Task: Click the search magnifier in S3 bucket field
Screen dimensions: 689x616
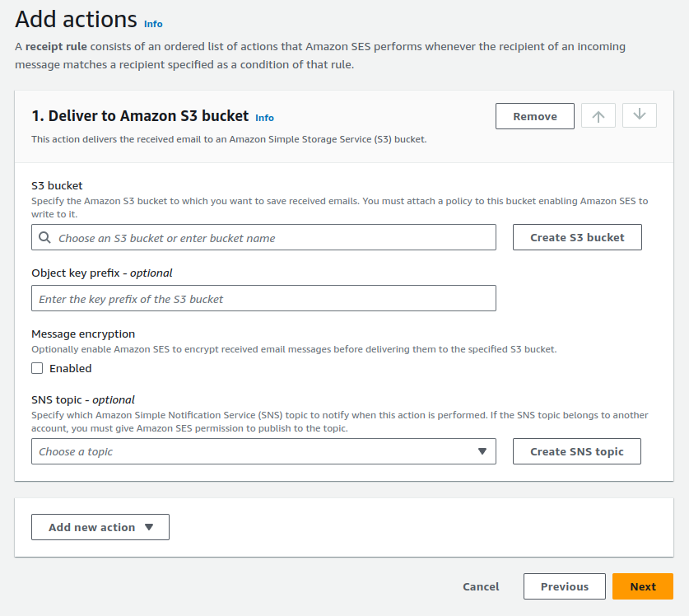Action: 44,237
